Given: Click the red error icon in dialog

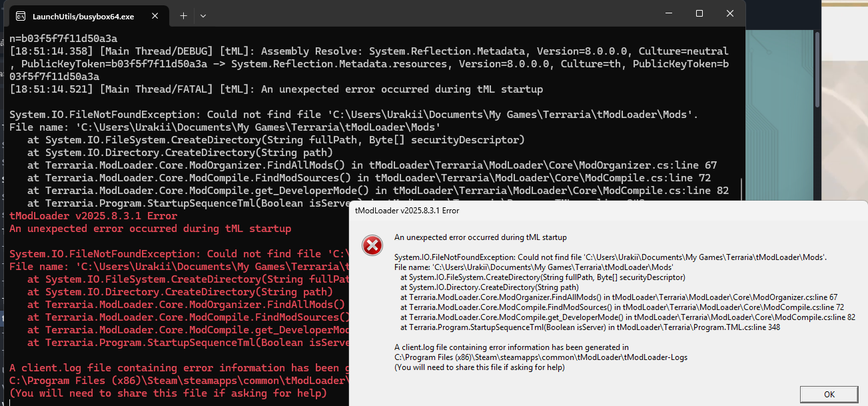Looking at the screenshot, I should pos(372,246).
